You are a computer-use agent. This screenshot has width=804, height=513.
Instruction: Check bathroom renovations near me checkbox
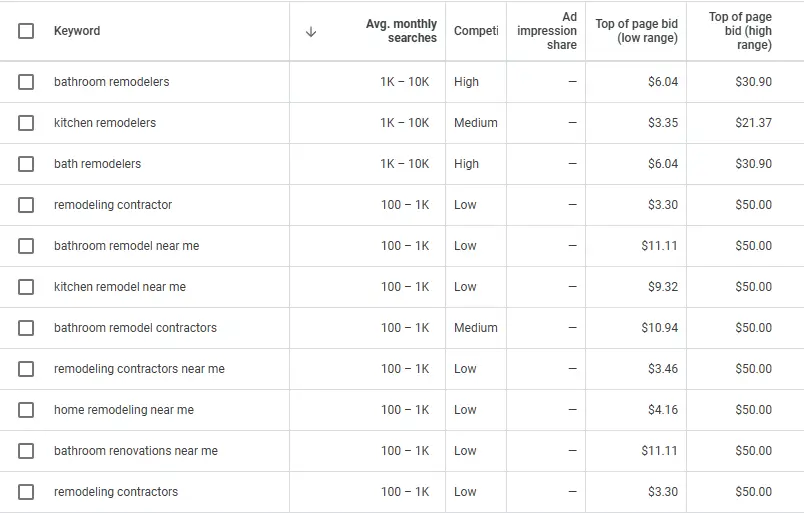26,451
